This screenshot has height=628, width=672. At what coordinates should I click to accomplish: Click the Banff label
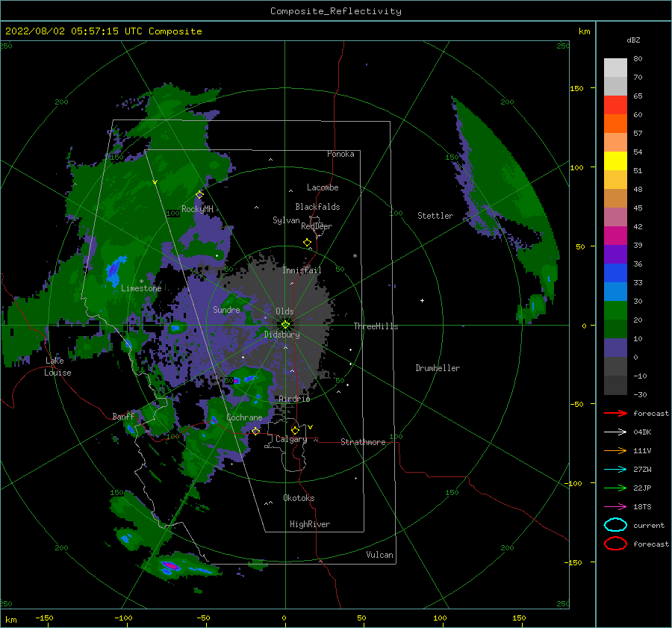coord(123,416)
